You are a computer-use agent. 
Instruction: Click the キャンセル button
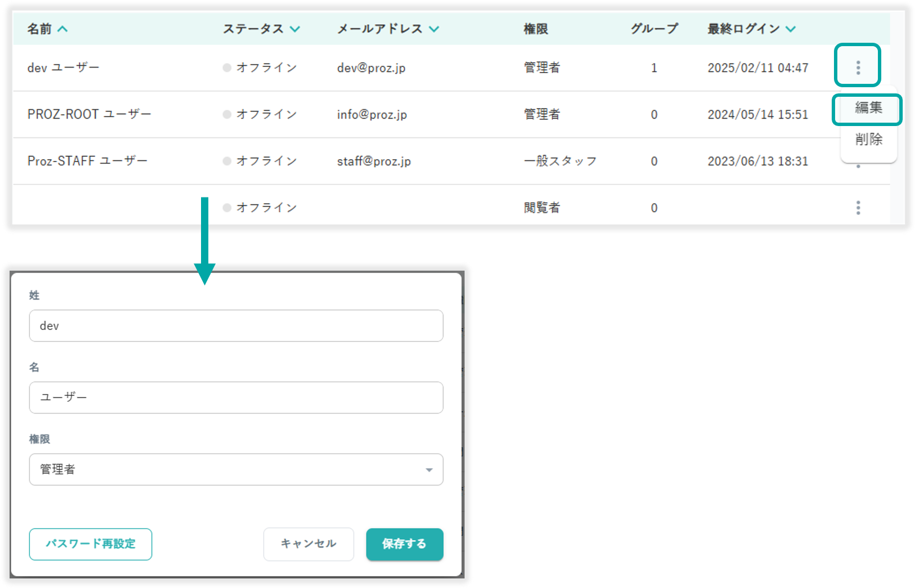click(308, 544)
